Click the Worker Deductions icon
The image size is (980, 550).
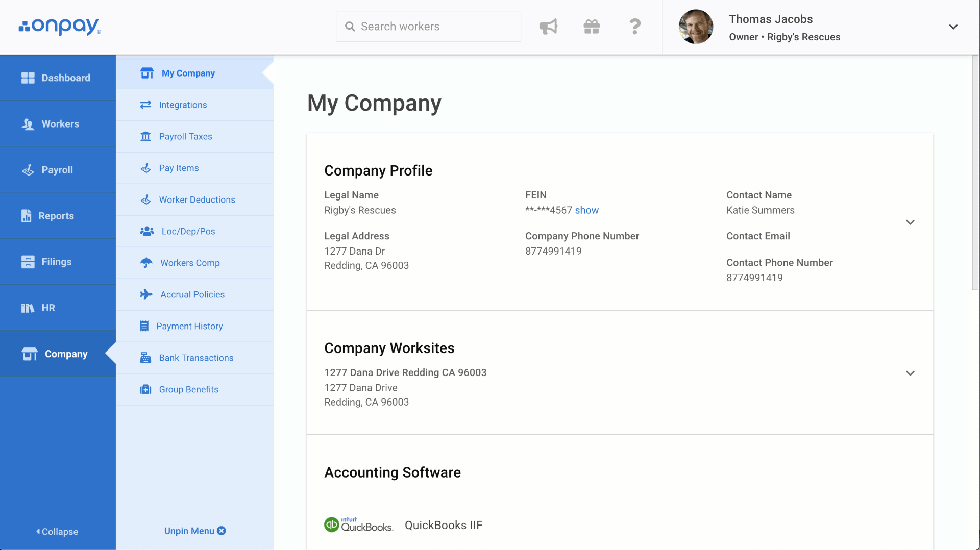click(145, 199)
